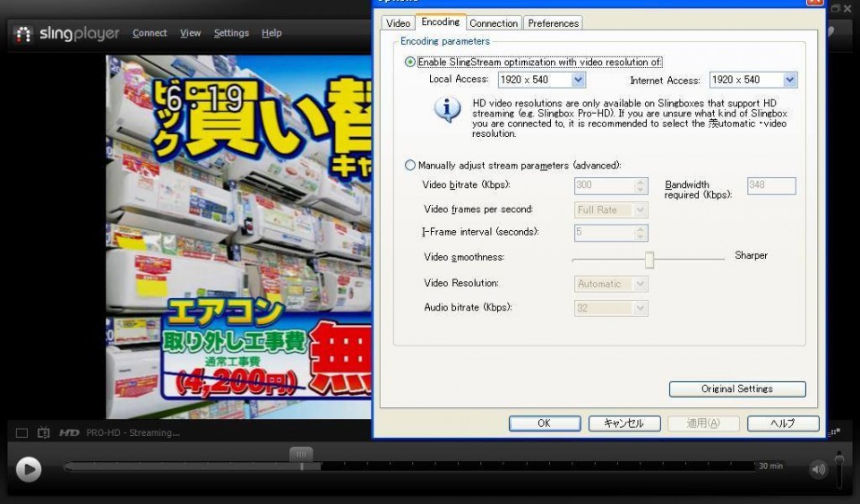Select Manually adjust stream parameters option
Image resolution: width=860 pixels, height=504 pixels.
(410, 166)
